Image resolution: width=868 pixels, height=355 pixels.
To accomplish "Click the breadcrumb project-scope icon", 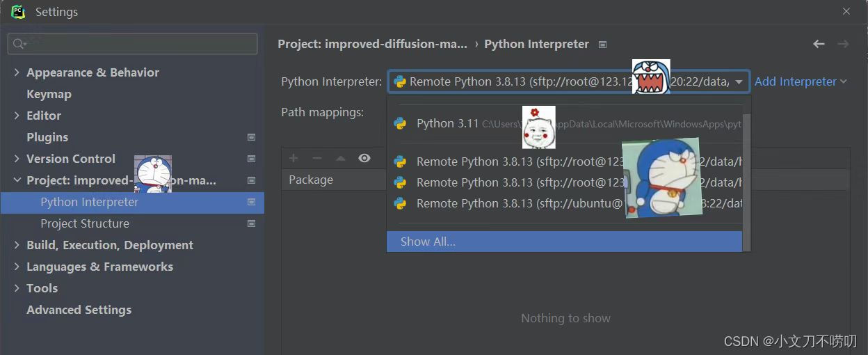I will pos(602,45).
